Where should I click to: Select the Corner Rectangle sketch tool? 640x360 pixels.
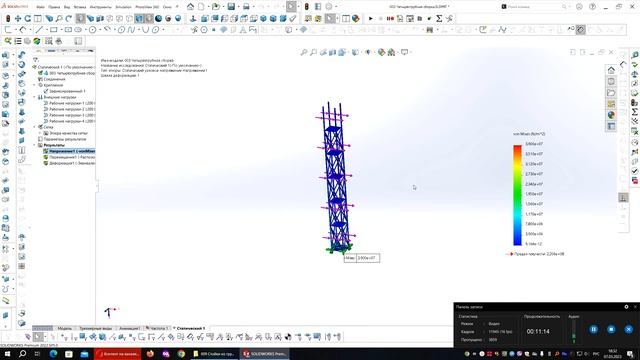[x=53, y=30]
